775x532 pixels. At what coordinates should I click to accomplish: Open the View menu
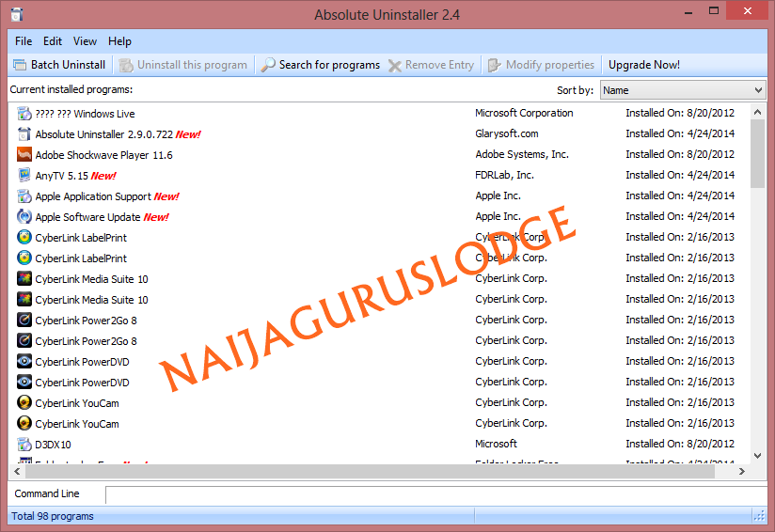pyautogui.click(x=85, y=41)
